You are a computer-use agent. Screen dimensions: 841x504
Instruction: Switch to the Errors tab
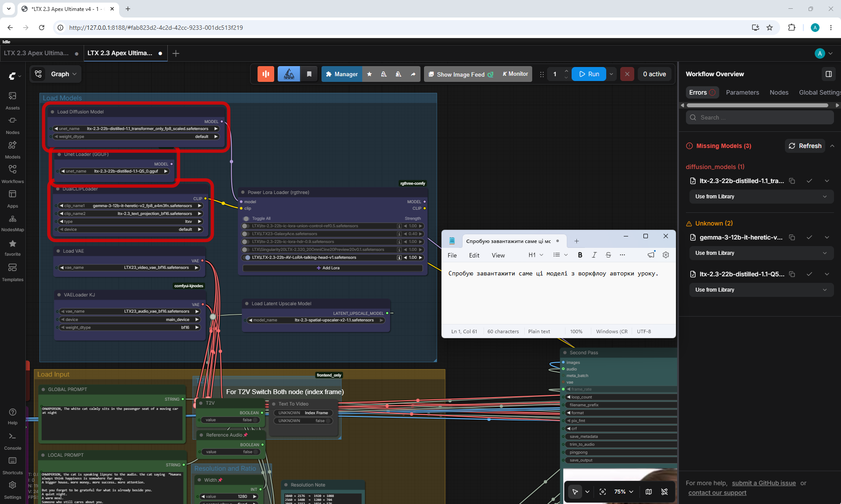click(x=702, y=92)
